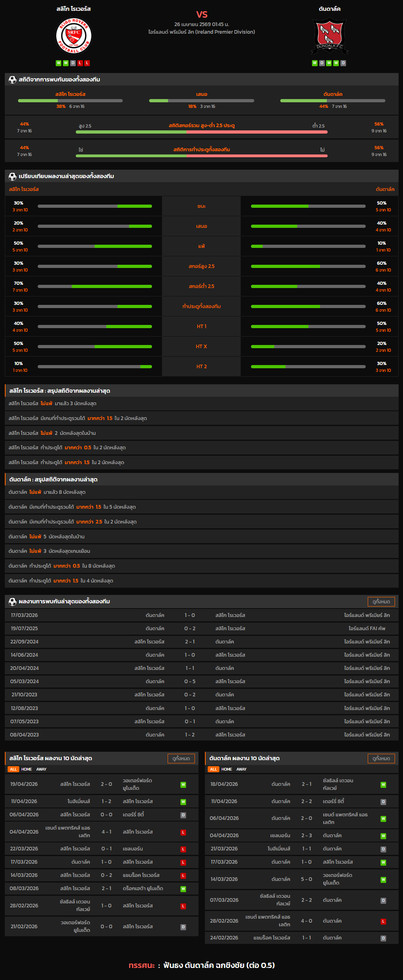This screenshot has width=403, height=980.
Task: Click the over/under 2.5 goals statistic bar
Action: click(201, 132)
